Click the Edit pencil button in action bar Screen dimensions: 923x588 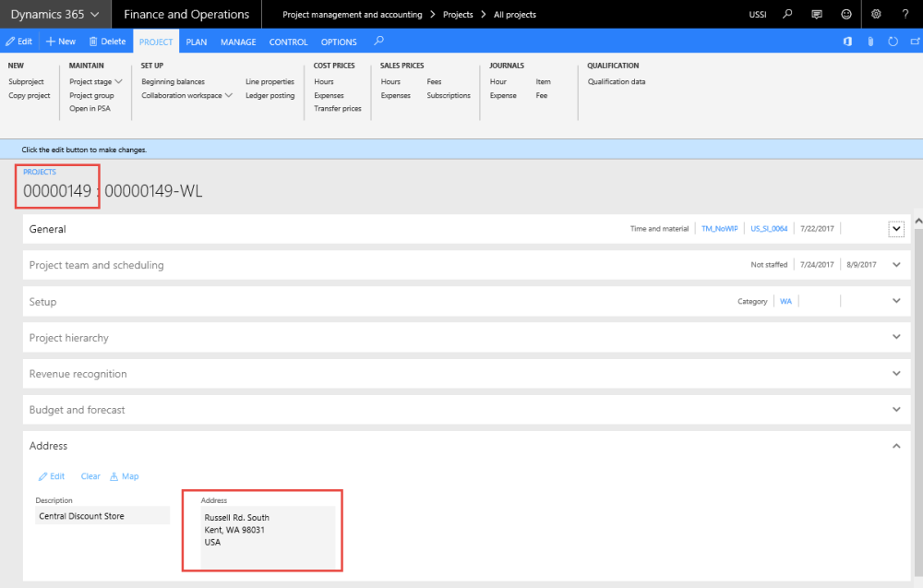(18, 42)
